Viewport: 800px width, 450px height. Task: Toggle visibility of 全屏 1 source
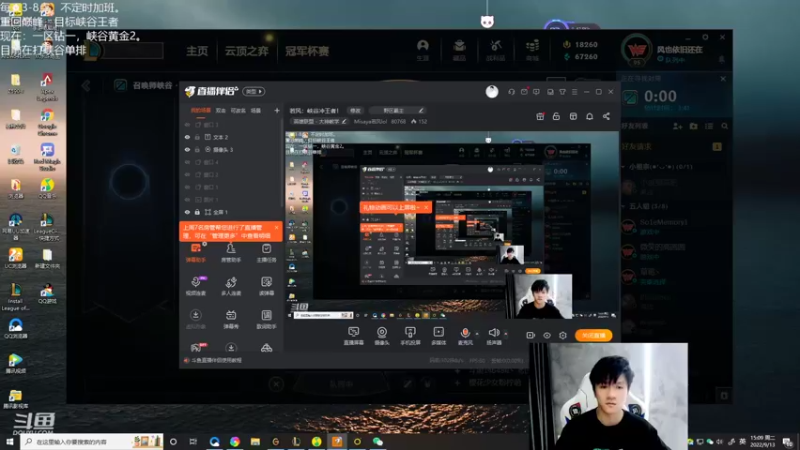pyautogui.click(x=187, y=212)
